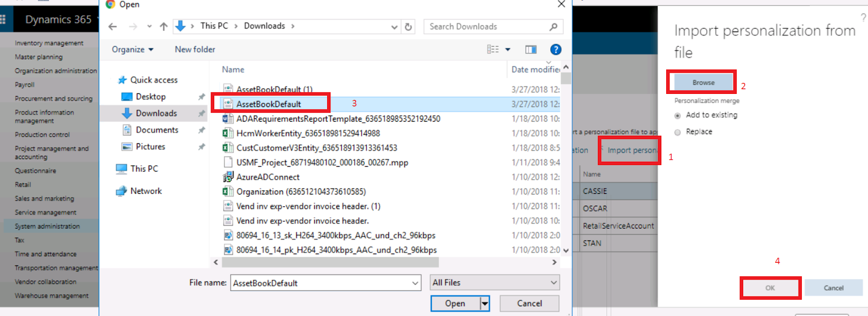The height and width of the screenshot is (316, 868).
Task: Select the Organization Excel file icon
Action: (228, 192)
